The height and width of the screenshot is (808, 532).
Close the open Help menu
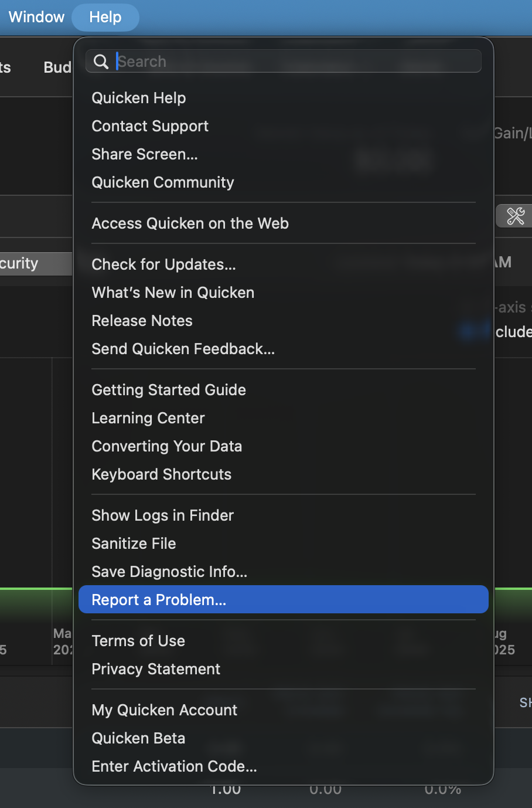pos(105,17)
